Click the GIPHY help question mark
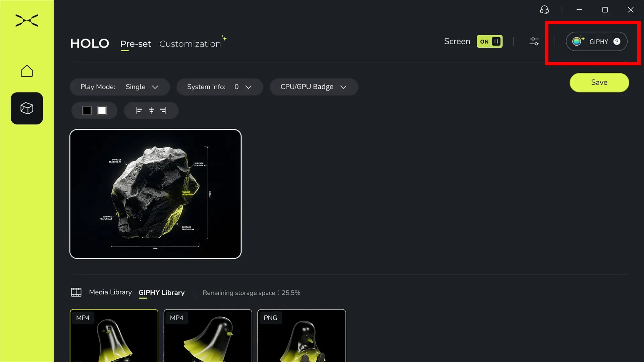This screenshot has width=644, height=362. click(x=617, y=42)
